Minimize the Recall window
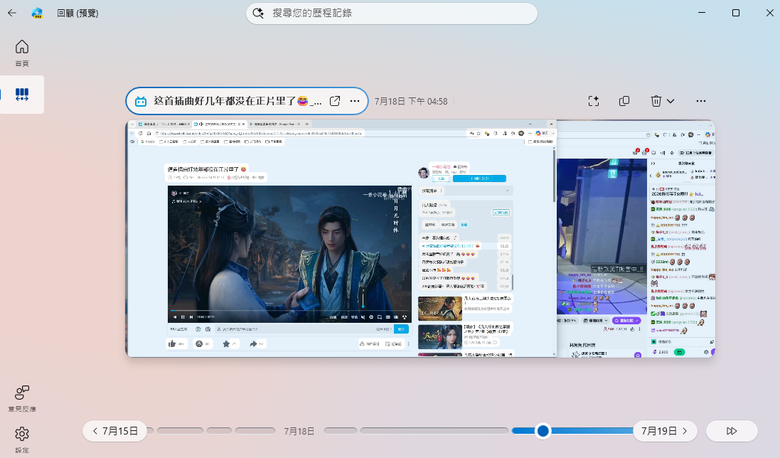Screen dimensions: 780x458 (x=701, y=13)
